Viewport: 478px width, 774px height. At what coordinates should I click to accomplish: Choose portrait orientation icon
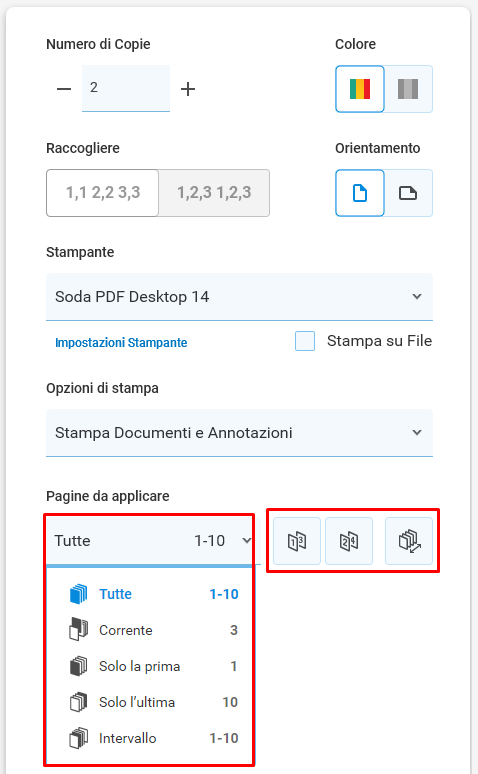point(359,193)
